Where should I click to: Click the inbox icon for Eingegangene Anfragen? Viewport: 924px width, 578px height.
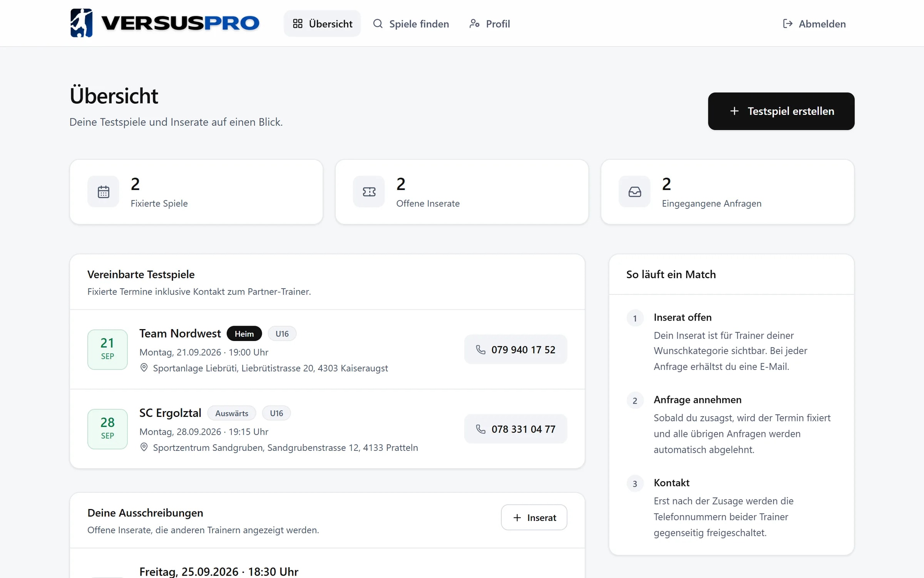pyautogui.click(x=634, y=192)
